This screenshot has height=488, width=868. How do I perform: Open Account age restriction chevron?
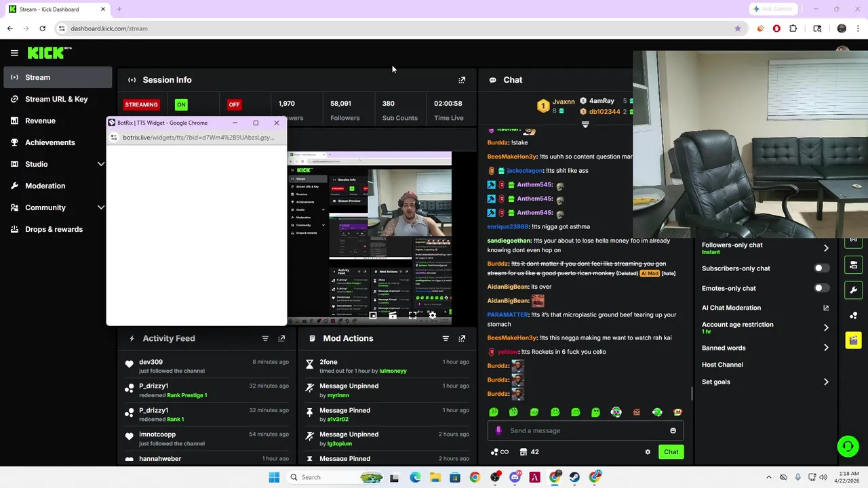coord(826,327)
